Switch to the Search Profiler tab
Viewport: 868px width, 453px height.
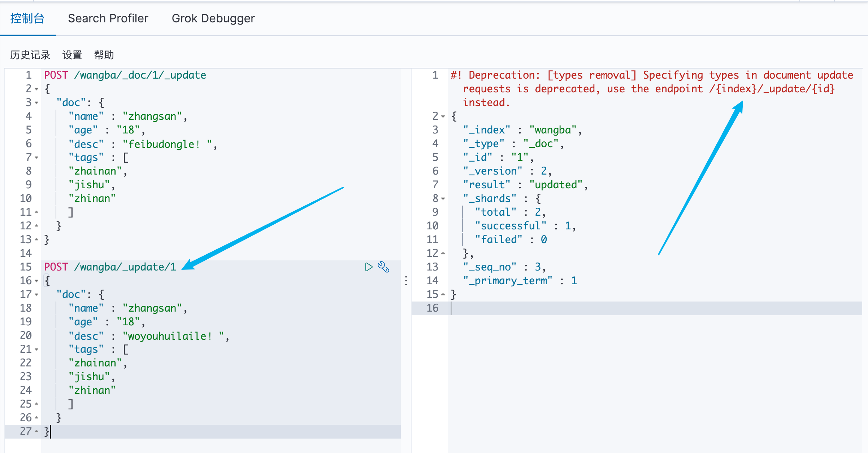tap(108, 18)
